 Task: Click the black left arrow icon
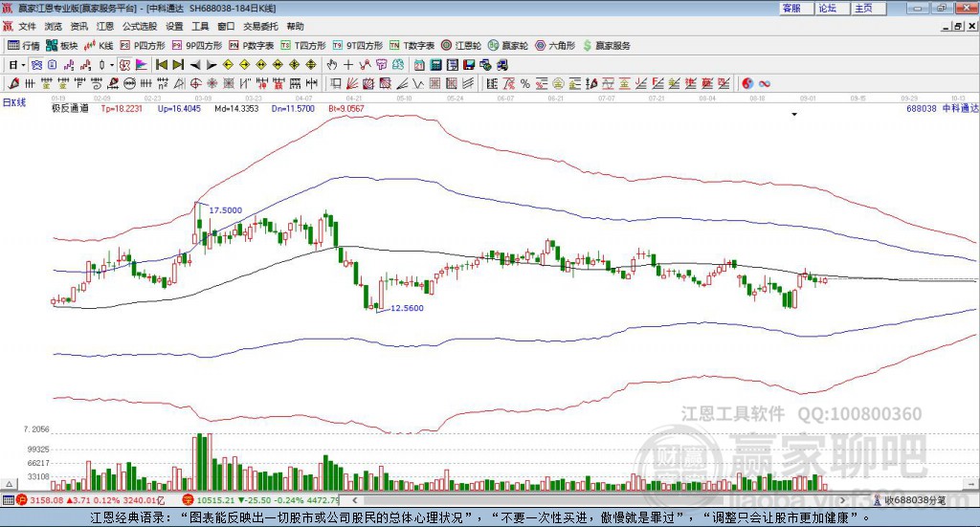(x=195, y=65)
